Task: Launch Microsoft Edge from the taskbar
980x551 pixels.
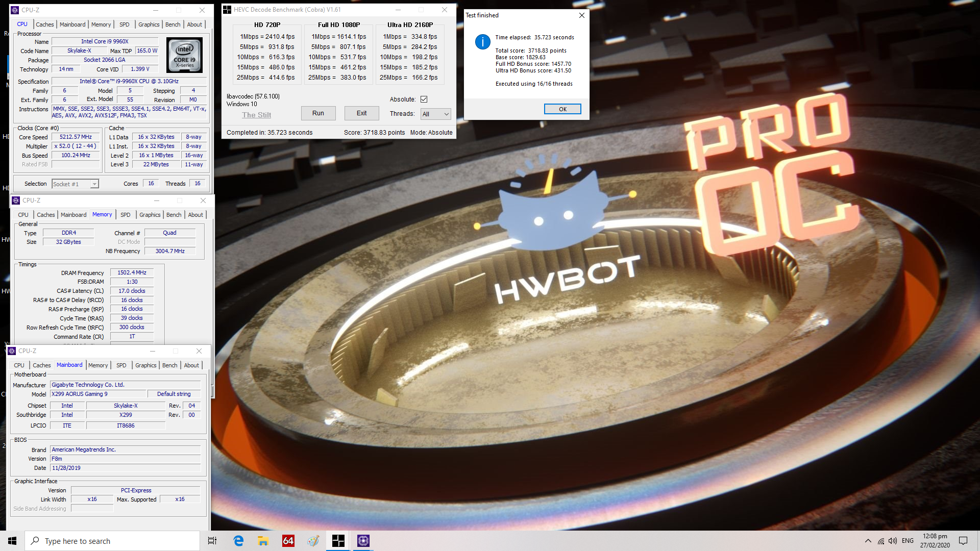Action: click(x=238, y=541)
